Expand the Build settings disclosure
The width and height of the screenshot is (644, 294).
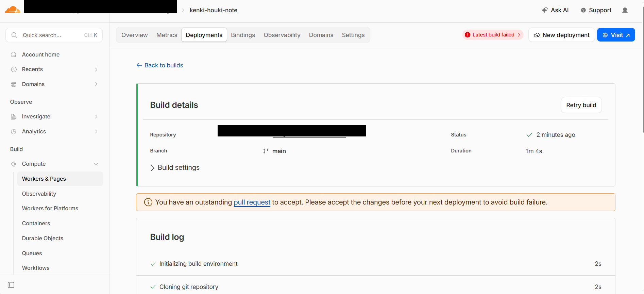175,168
